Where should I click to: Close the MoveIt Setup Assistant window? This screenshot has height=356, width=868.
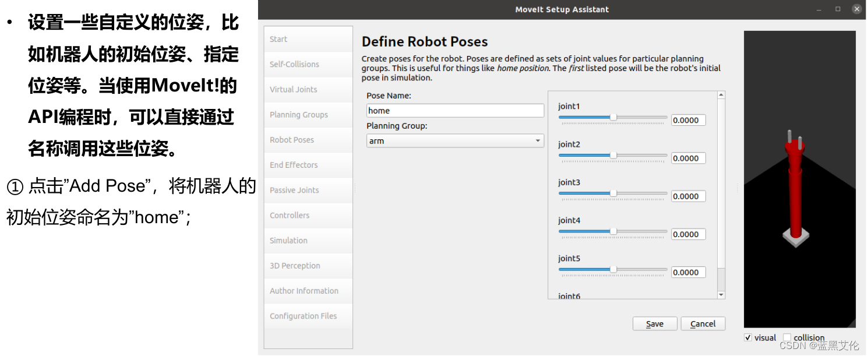pos(856,9)
